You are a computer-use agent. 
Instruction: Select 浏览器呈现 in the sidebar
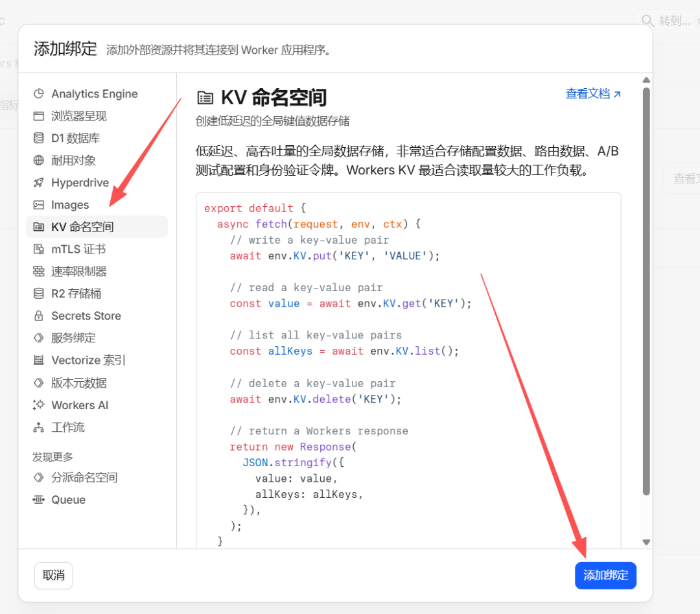(97, 116)
